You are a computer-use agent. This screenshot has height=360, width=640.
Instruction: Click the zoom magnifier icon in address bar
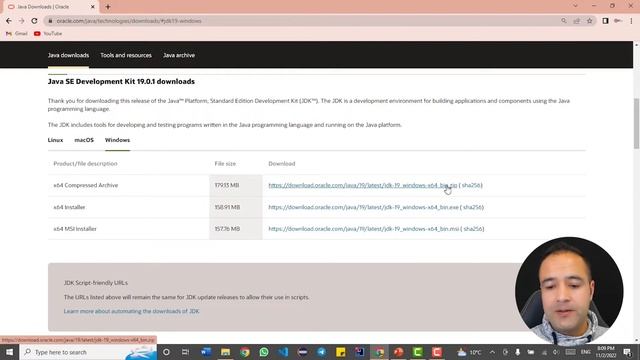click(564, 21)
